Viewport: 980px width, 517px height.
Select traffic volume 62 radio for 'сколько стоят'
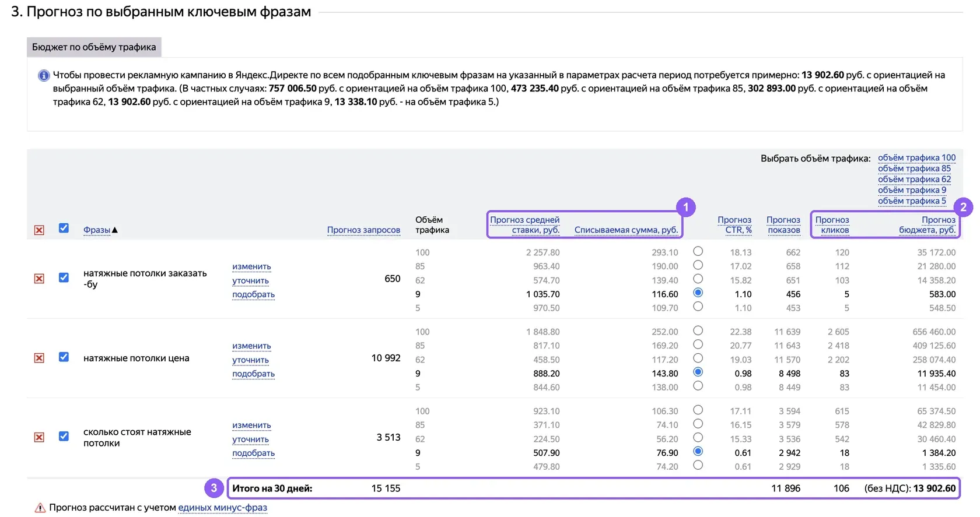tap(698, 438)
